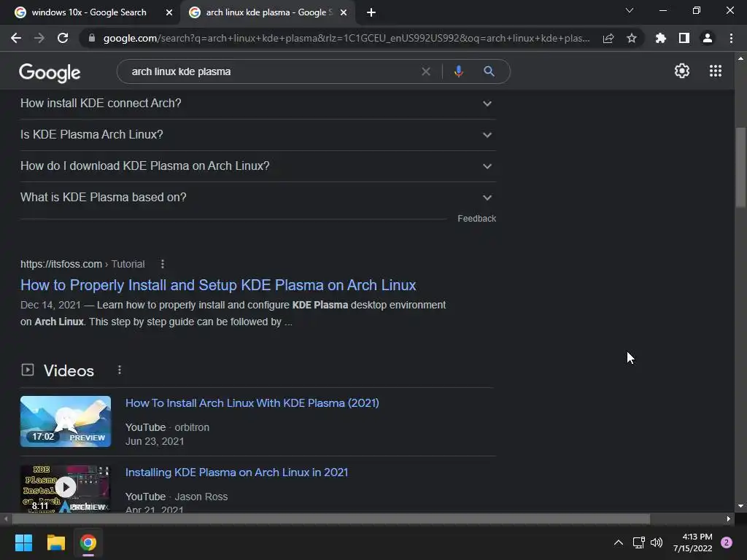Play the 8:11 Jason Ross video thumbnail
Screen dimensions: 747x560
(66, 488)
